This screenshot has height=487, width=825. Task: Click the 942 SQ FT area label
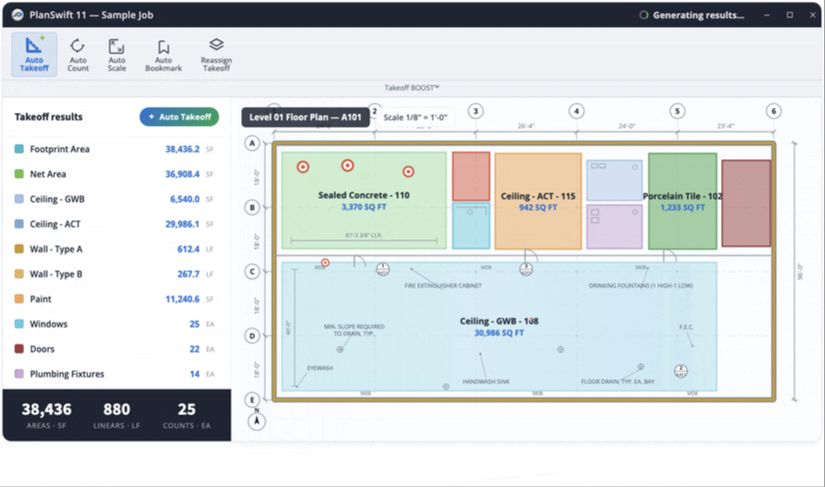coord(538,208)
